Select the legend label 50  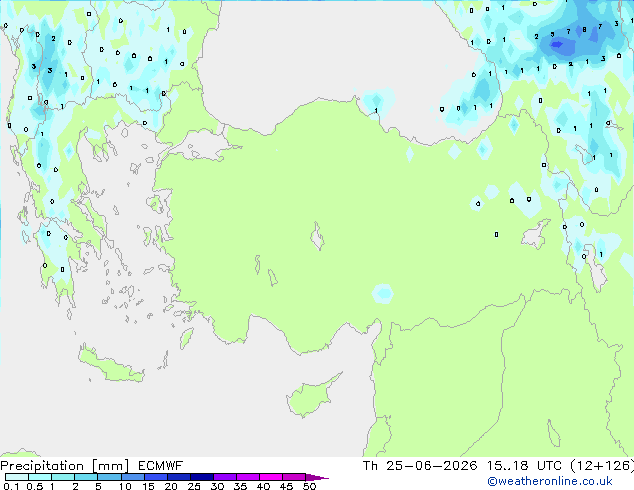coord(309,486)
